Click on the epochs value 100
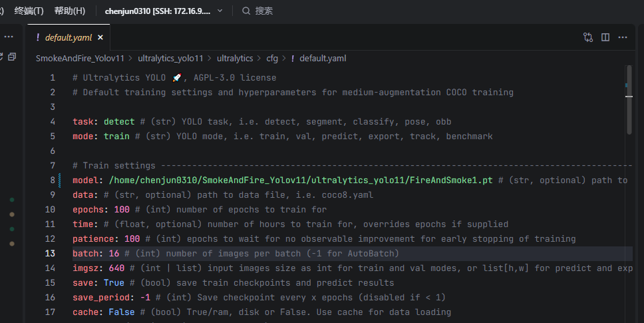The height and width of the screenshot is (323, 644). tap(122, 210)
